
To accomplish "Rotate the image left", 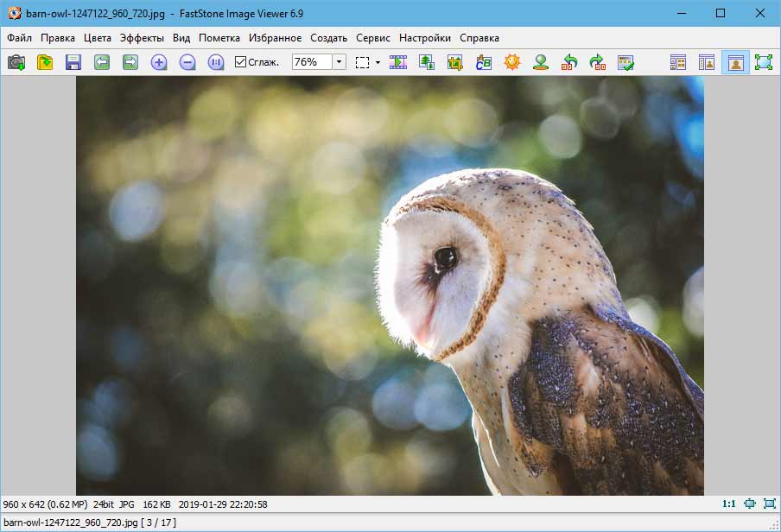I will tap(569, 62).
